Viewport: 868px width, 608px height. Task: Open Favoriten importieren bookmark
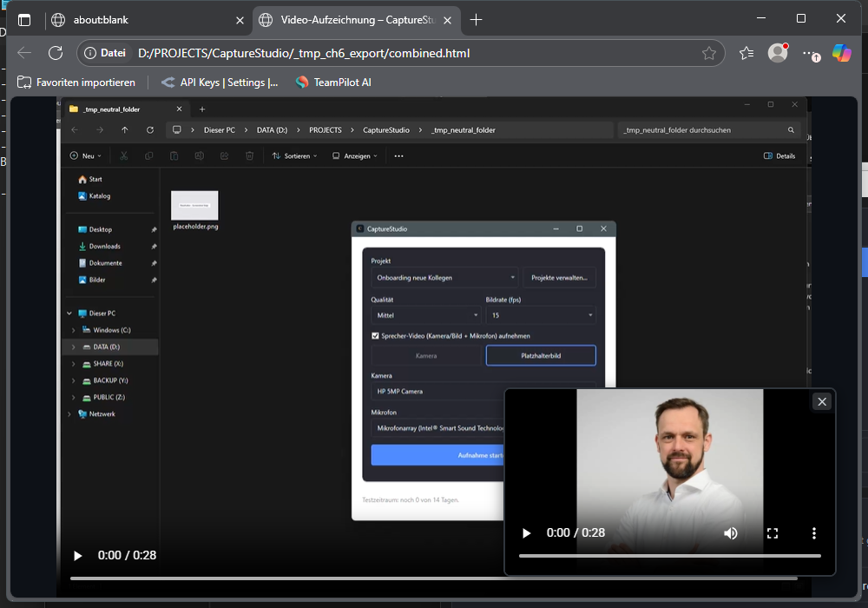point(76,83)
